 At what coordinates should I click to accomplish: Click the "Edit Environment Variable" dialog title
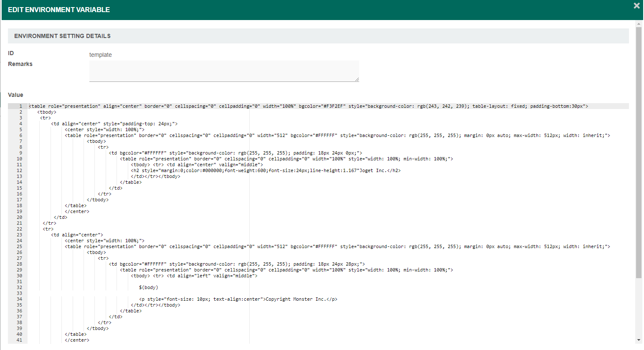point(59,10)
